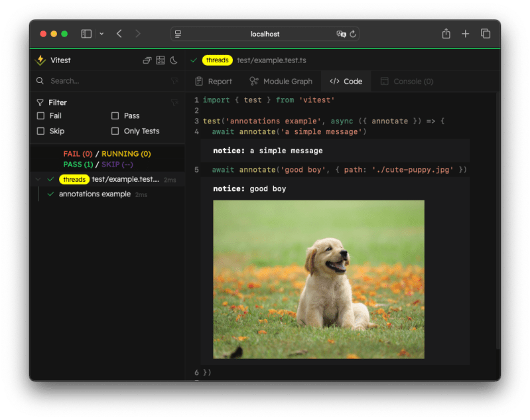Viewport: 530px width, 420px height.
Task: Open the Console (0) tab
Action: click(x=407, y=81)
